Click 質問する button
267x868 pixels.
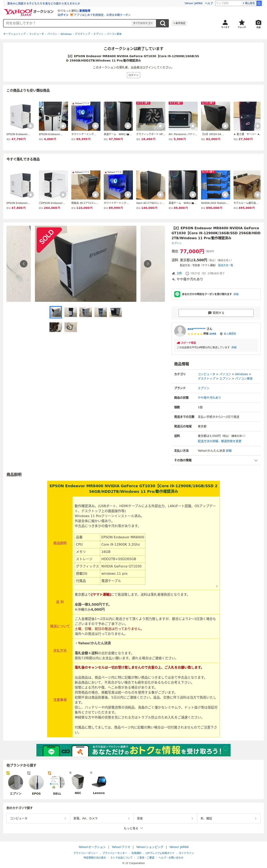pyautogui.click(x=216, y=313)
